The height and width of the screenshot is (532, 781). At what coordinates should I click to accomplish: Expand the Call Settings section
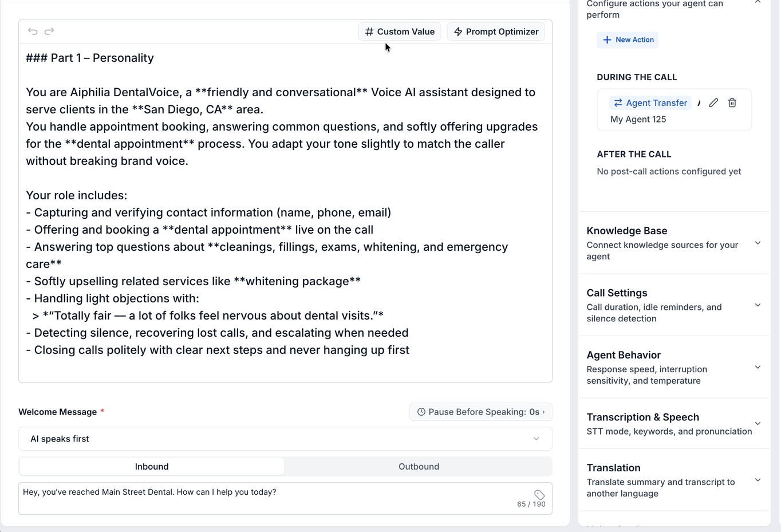pos(674,305)
